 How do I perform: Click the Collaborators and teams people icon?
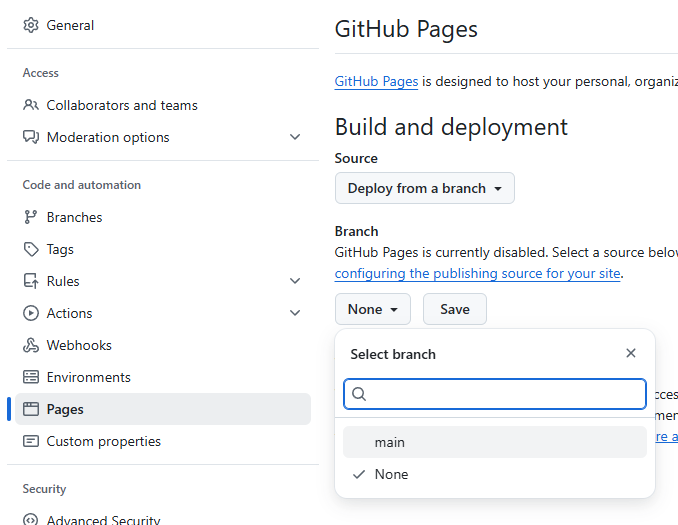click(x=31, y=105)
